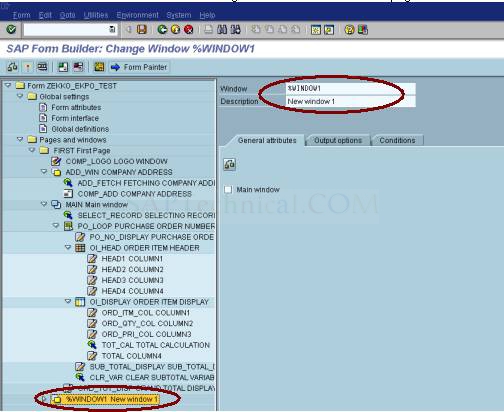The image size is (504, 412).
Task: Click the yellow Help question mark icon
Action: (x=349, y=30)
